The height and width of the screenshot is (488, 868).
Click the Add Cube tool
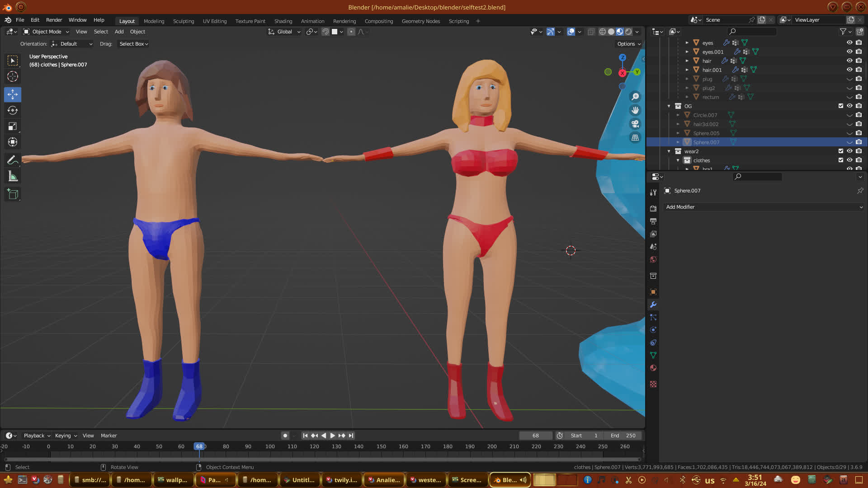[x=13, y=194]
